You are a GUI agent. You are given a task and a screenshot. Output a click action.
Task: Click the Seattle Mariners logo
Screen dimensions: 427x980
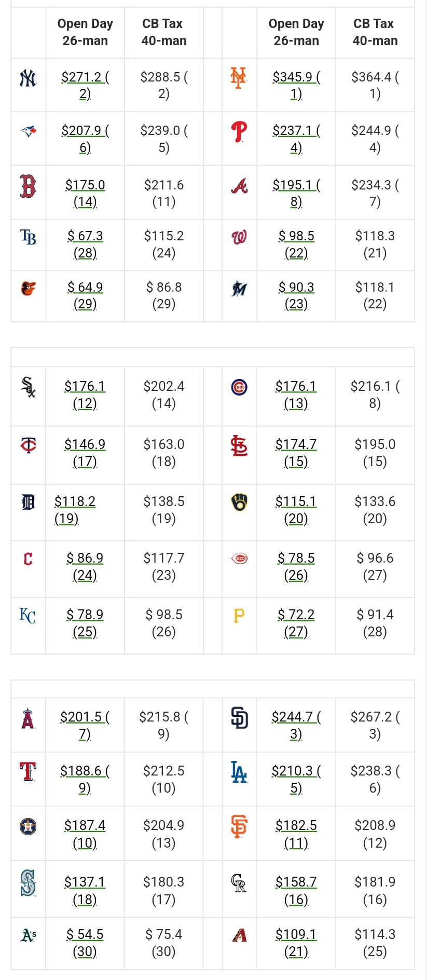[28, 883]
